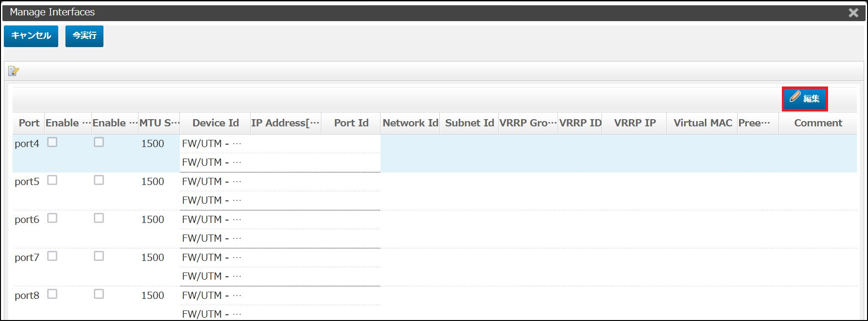
Task: Toggle first Enable checkbox for port7
Action: (52, 256)
